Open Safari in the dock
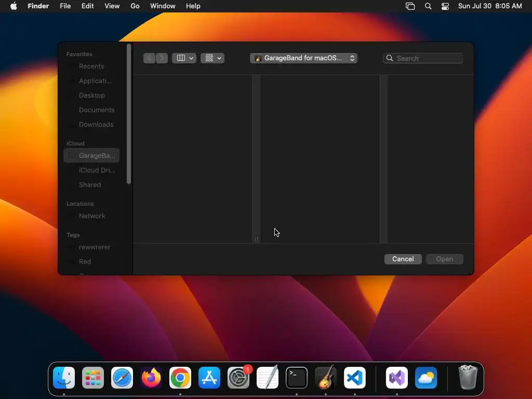This screenshot has height=399, width=532. [x=122, y=378]
